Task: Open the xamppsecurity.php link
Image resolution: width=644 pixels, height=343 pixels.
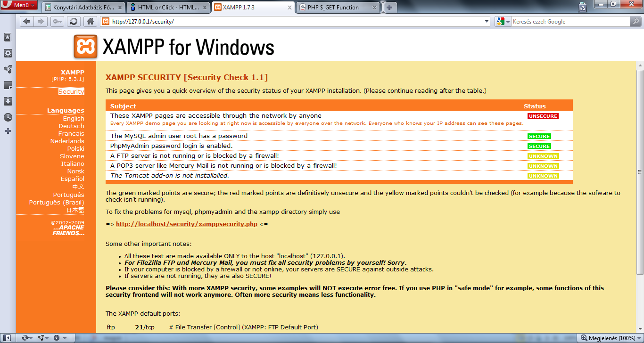Action: tap(187, 224)
